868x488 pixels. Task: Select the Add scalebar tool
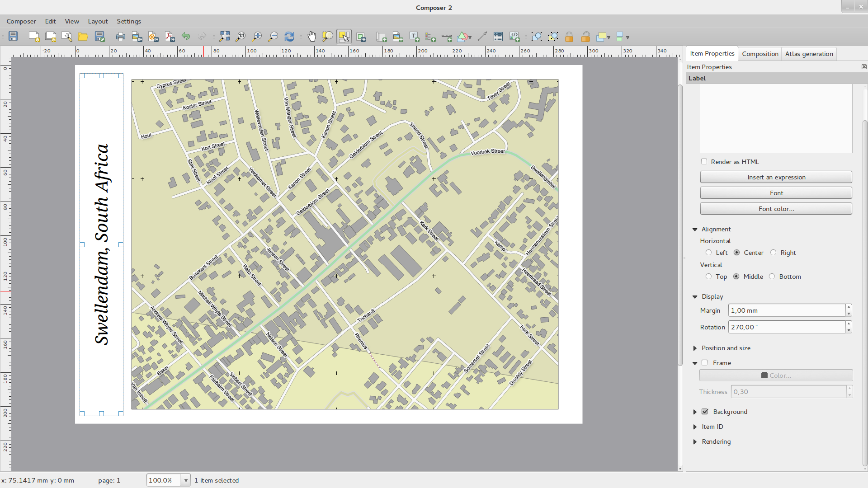click(x=447, y=37)
